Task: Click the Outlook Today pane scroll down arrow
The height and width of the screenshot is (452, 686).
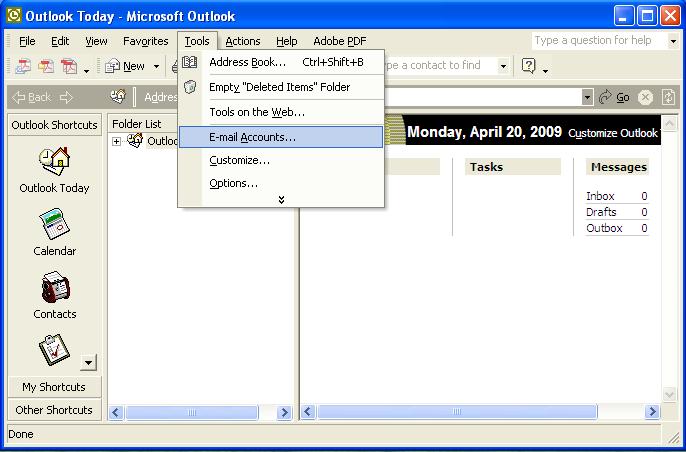Action: (669, 395)
